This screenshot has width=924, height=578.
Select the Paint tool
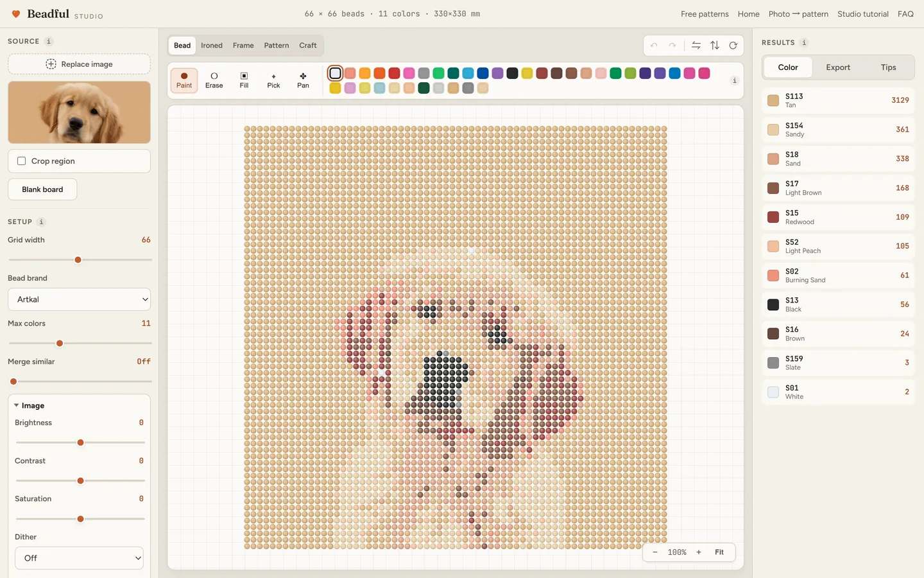(184, 80)
